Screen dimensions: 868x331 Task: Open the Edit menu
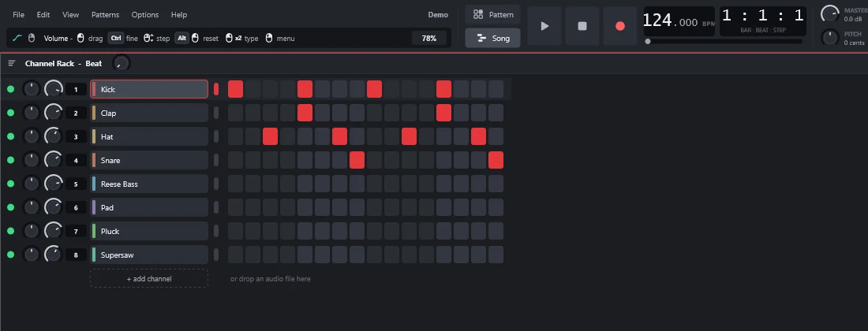point(43,15)
